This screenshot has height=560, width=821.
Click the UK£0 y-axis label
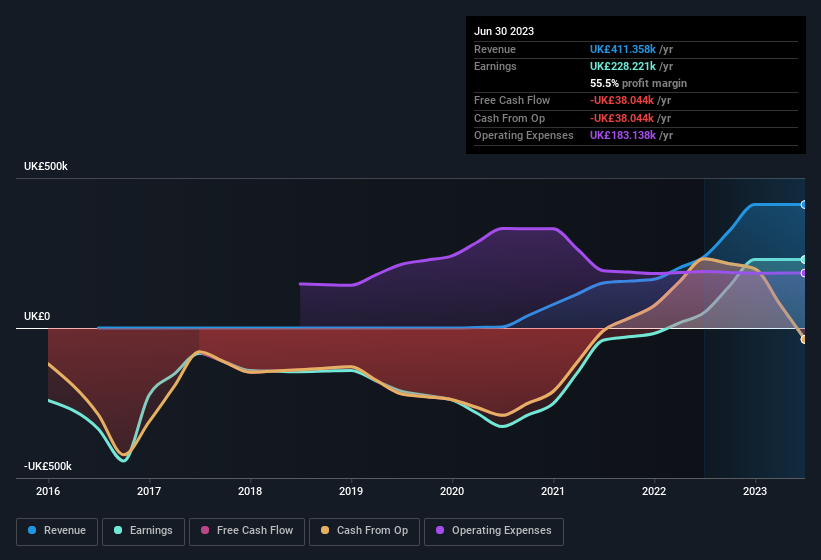click(x=37, y=316)
